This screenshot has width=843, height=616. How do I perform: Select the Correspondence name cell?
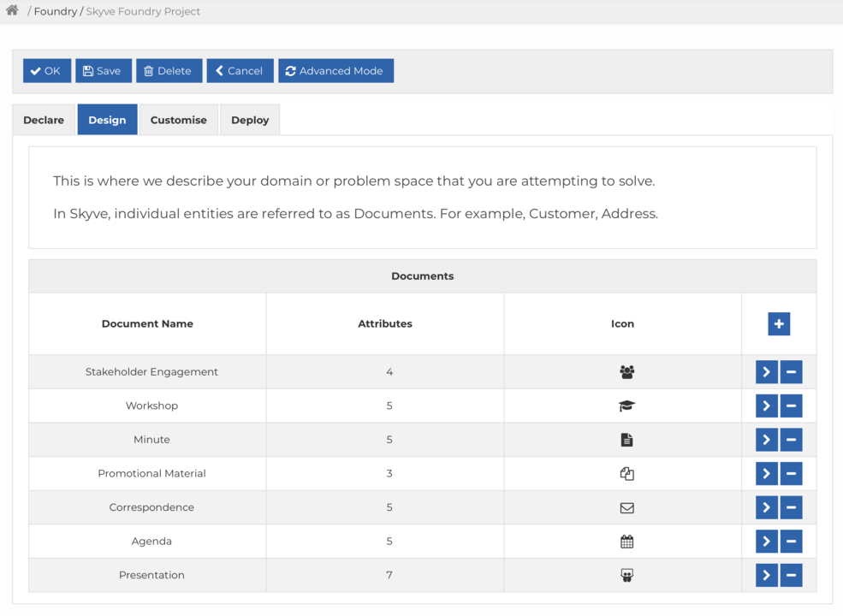tap(148, 507)
